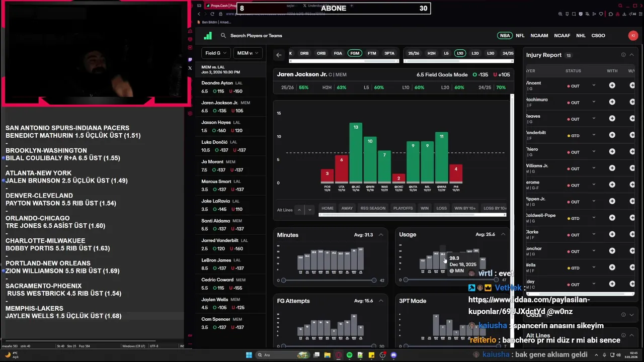Add Clarke to the WITH filter
The height and width of the screenshot is (362, 644).
click(612, 235)
